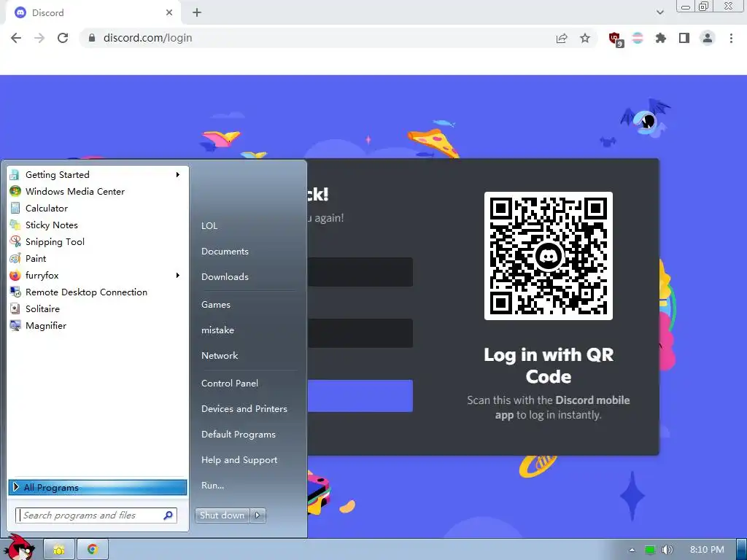
Task: Open the pinned taskbar folder icon
Action: coord(59,550)
